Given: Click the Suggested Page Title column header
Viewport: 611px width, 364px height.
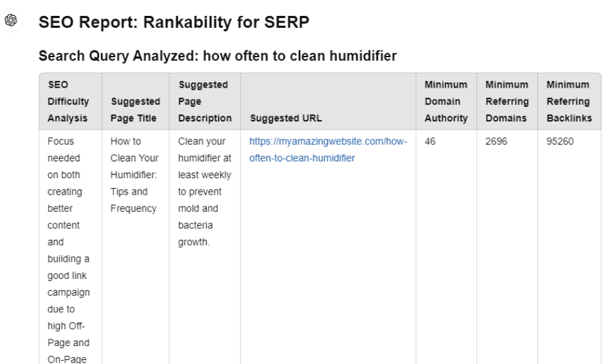Looking at the screenshot, I should pyautogui.click(x=135, y=110).
